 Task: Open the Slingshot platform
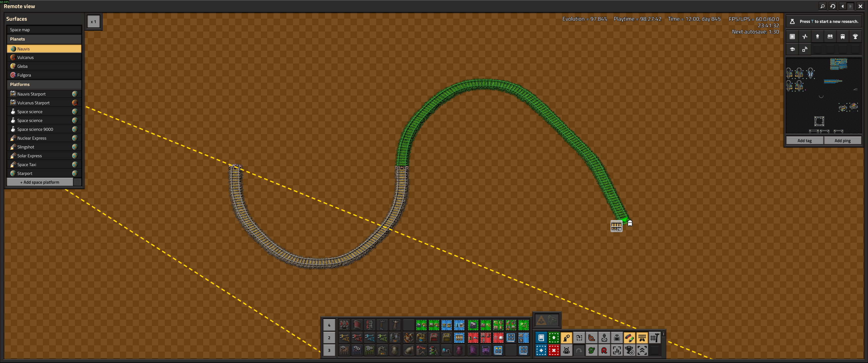point(44,146)
